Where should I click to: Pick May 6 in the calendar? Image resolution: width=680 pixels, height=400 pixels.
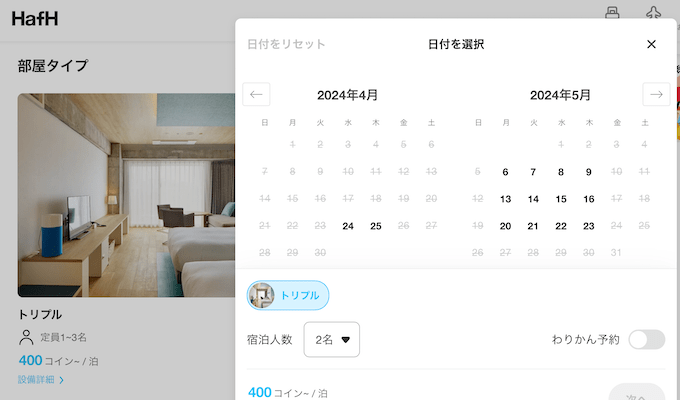coord(505,172)
